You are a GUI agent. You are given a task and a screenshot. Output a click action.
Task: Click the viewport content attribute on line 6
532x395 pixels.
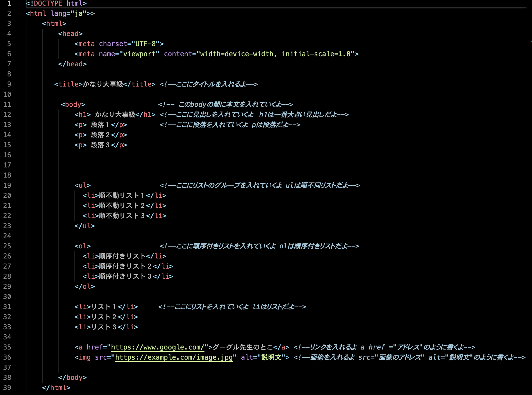[277, 54]
